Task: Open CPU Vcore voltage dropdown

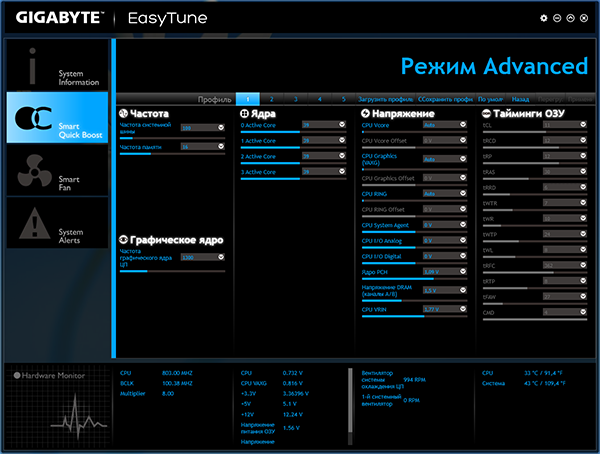Action: pyautogui.click(x=463, y=124)
